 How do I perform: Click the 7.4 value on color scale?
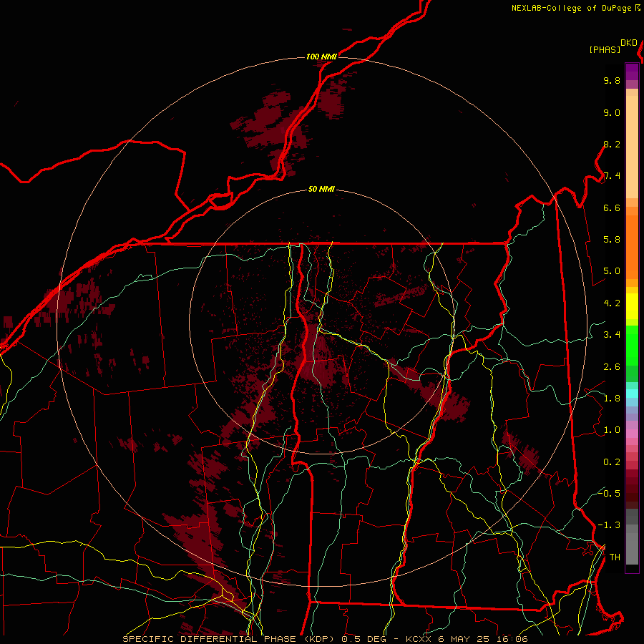pos(612,176)
